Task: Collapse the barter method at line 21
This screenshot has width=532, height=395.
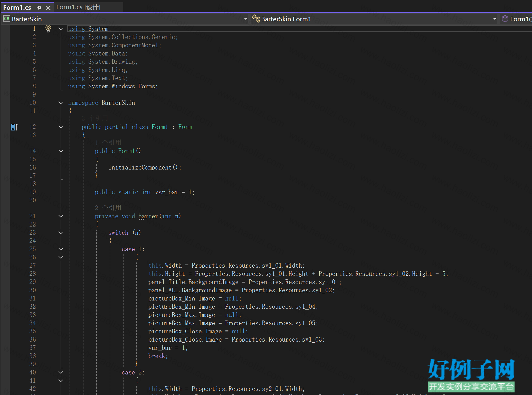Action: pyautogui.click(x=61, y=216)
